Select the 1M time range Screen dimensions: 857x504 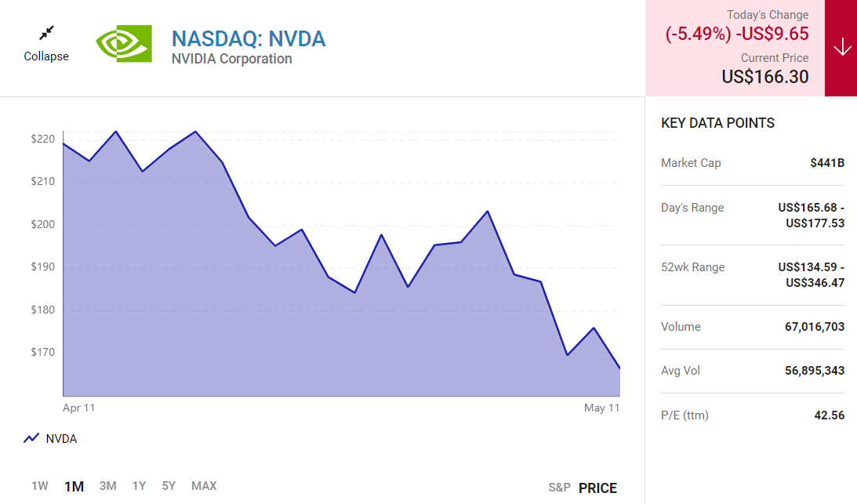74,487
